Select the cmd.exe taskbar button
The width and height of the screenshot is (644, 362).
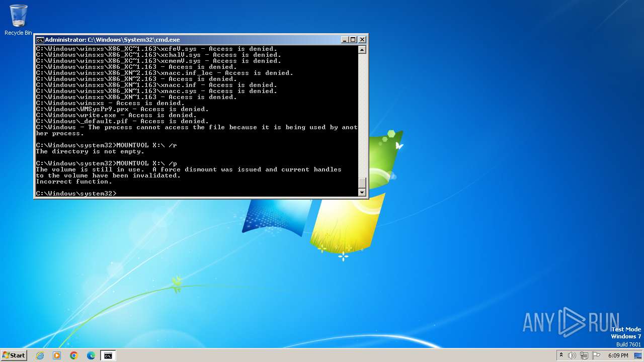pos(108,355)
